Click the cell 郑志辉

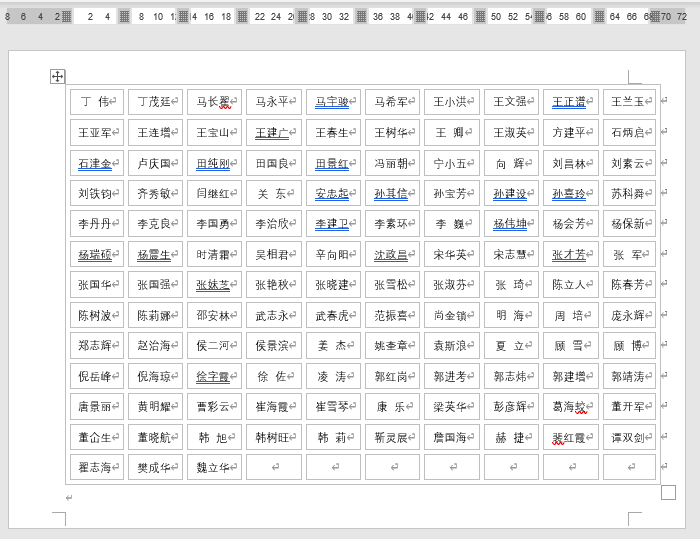(97, 345)
